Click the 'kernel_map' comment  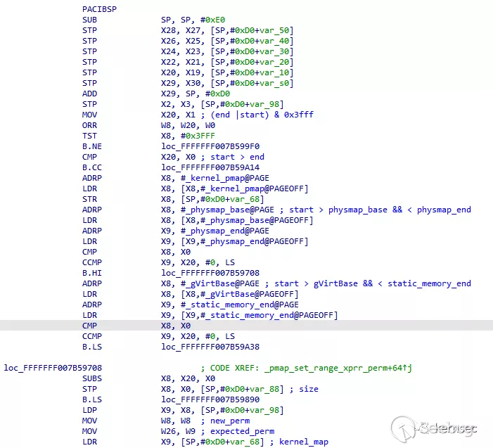[304, 442]
